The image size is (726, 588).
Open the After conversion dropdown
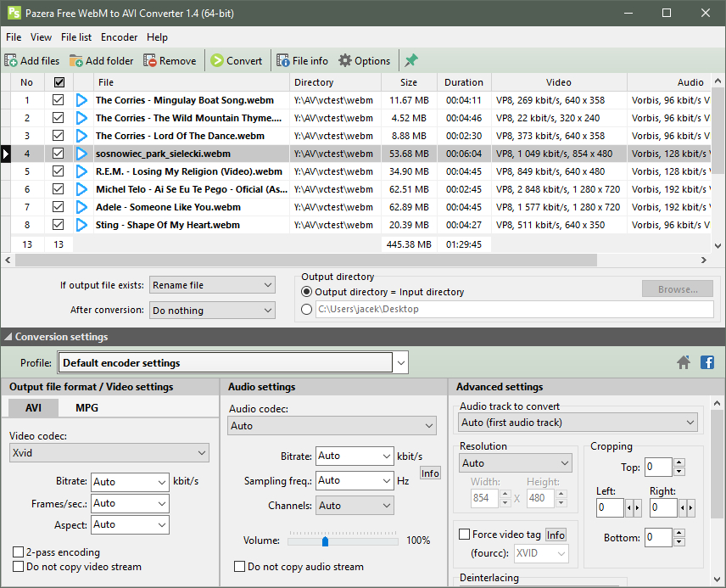212,311
